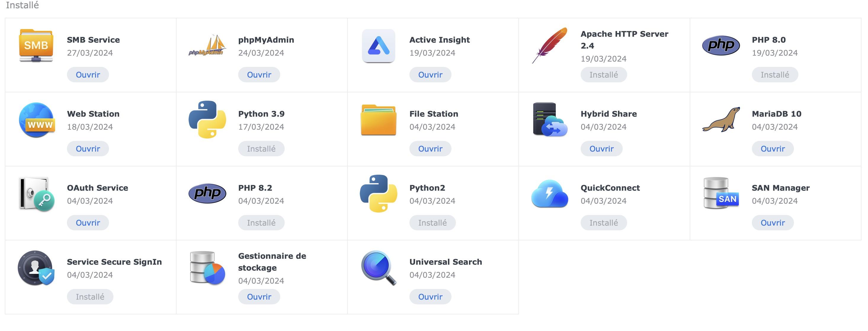Click the date 18/03/2024 under Web Station
This screenshot has height=331, width=868.
tap(90, 127)
